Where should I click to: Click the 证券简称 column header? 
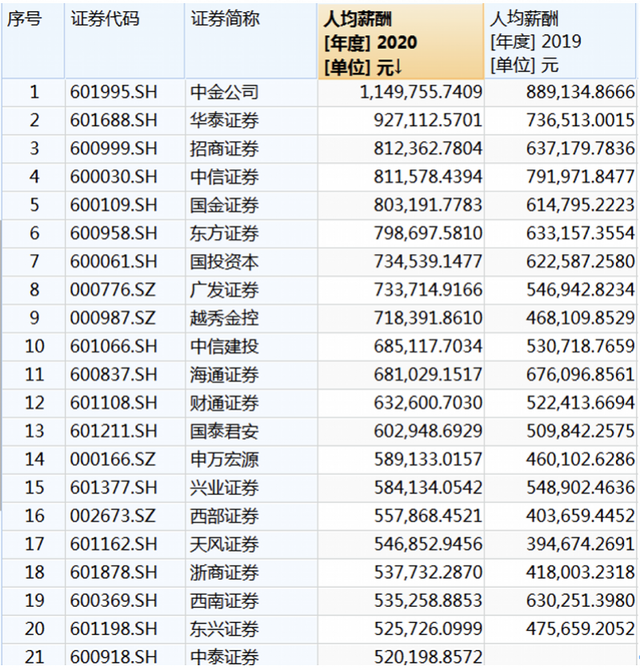tap(251, 41)
